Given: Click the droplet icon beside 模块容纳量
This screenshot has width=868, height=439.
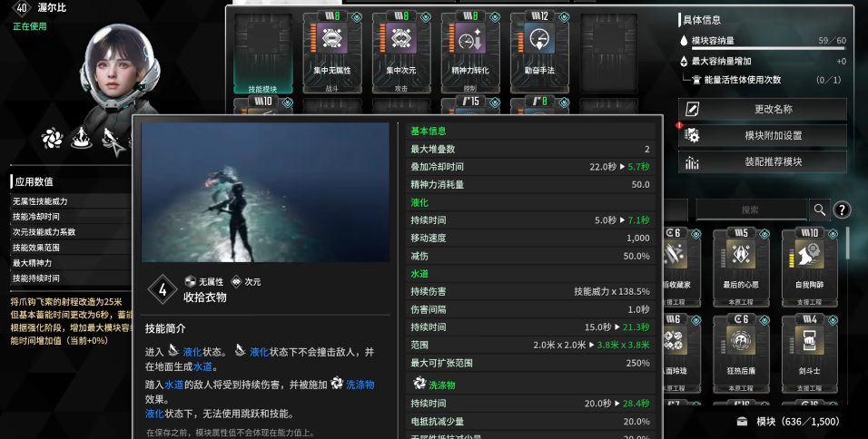Looking at the screenshot, I should tap(684, 40).
